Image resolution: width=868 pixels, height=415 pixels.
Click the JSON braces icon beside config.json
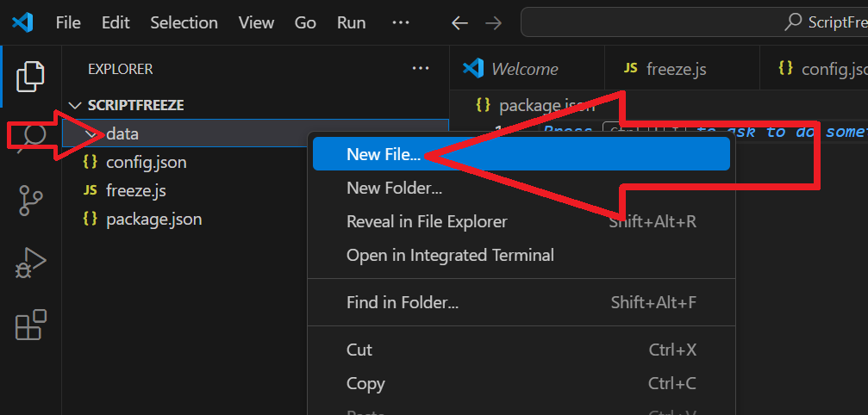(91, 162)
